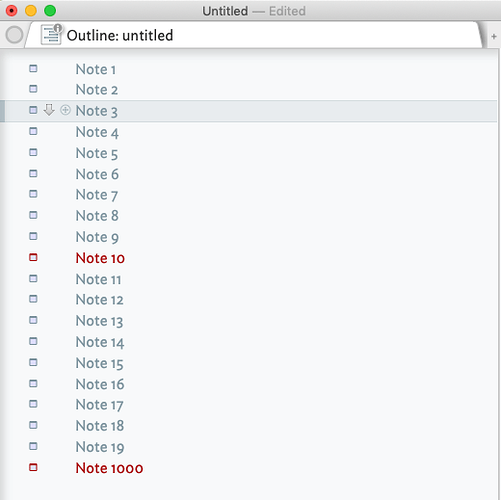Click the plus circle icon on Note 3
501x500 pixels.
[65, 110]
